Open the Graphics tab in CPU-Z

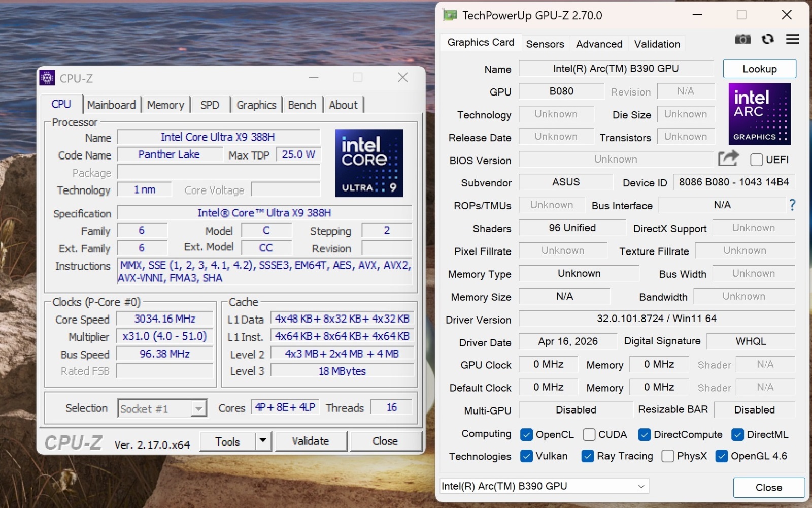pos(256,105)
